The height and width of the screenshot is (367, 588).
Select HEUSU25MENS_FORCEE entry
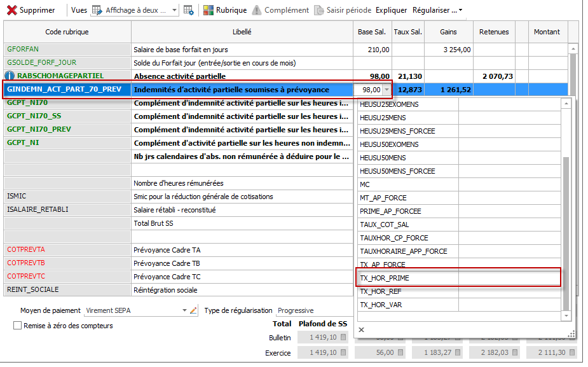458,131
